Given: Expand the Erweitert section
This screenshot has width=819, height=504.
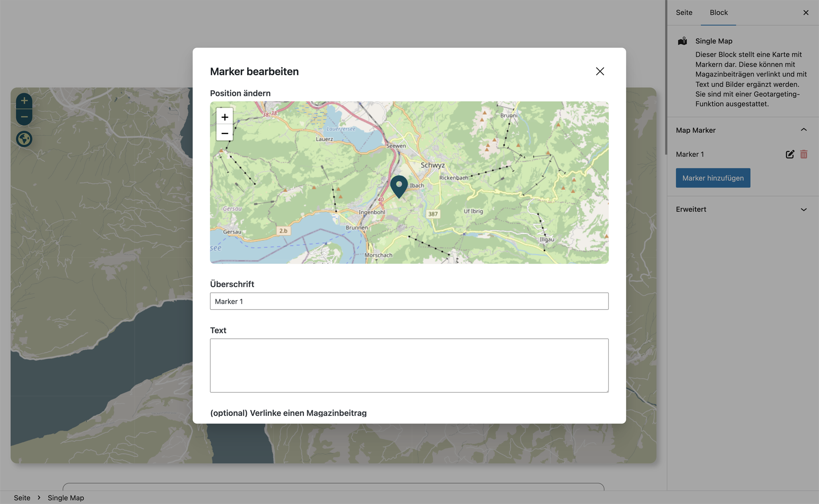Looking at the screenshot, I should 804,209.
